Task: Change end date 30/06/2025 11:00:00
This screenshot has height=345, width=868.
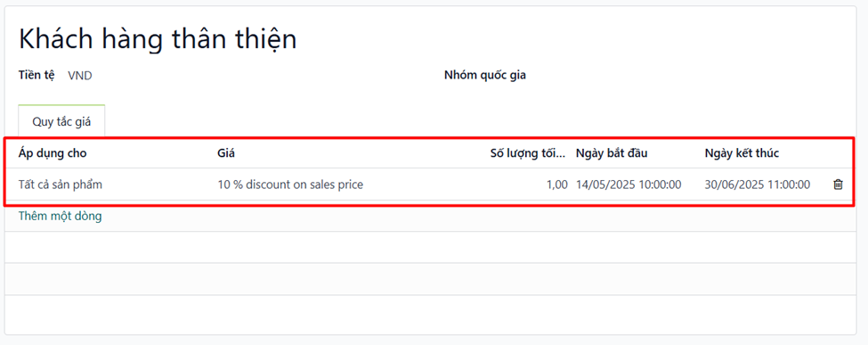Action: click(x=758, y=185)
